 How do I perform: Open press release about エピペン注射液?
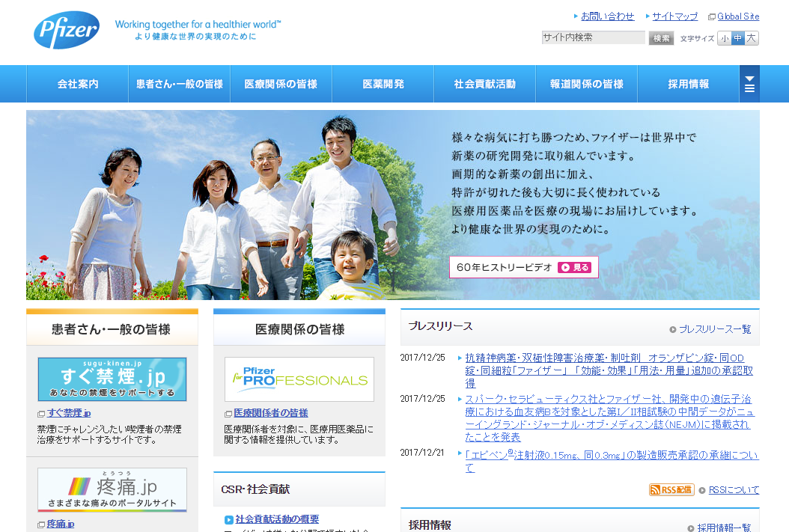click(612, 461)
